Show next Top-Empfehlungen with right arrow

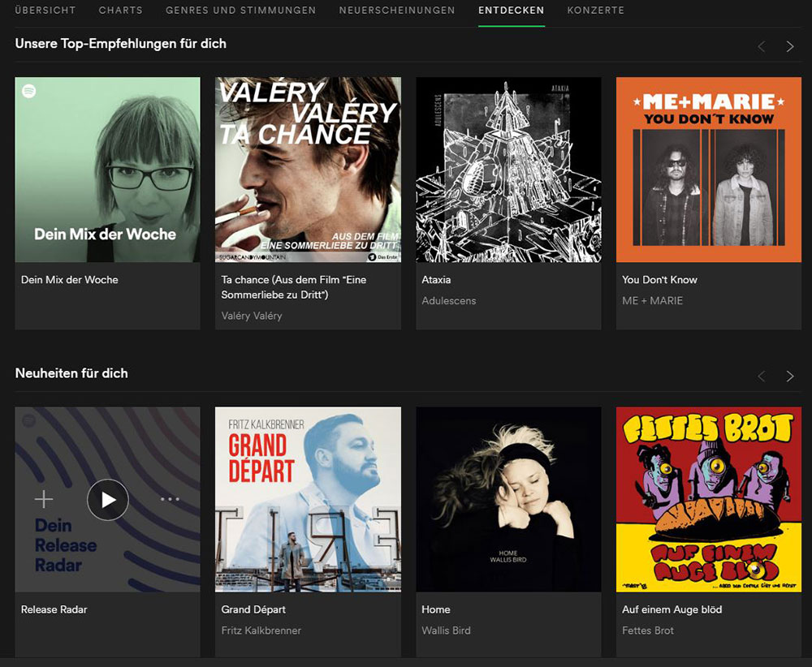pyautogui.click(x=790, y=46)
